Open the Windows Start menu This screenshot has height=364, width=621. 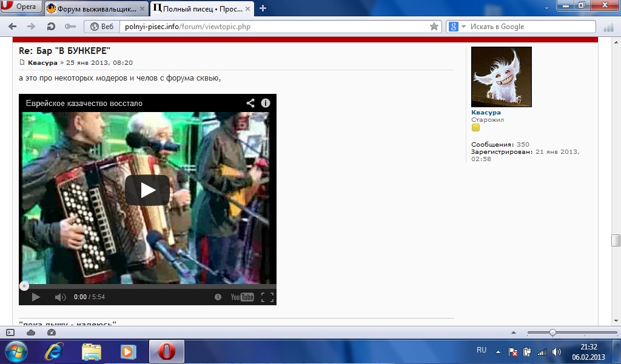tap(16, 351)
